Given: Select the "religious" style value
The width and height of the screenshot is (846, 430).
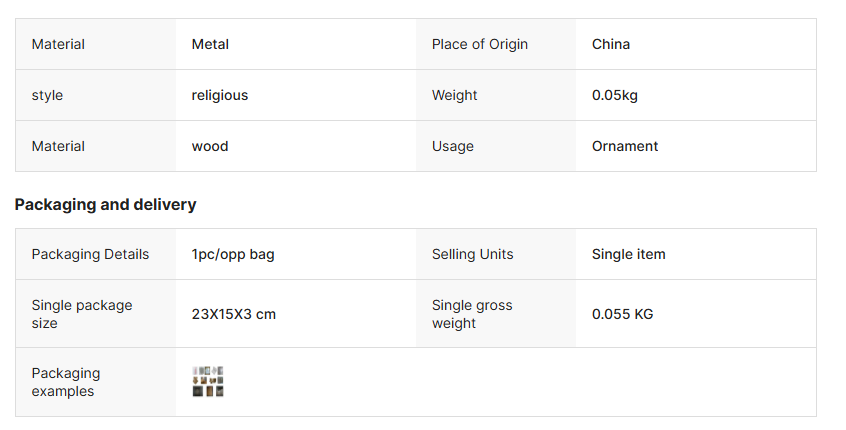Looking at the screenshot, I should tap(220, 95).
